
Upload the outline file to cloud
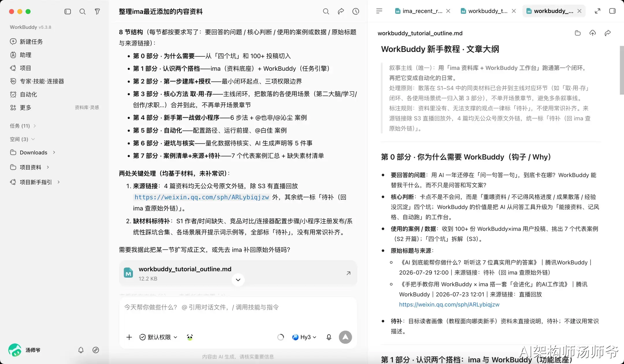point(593,33)
